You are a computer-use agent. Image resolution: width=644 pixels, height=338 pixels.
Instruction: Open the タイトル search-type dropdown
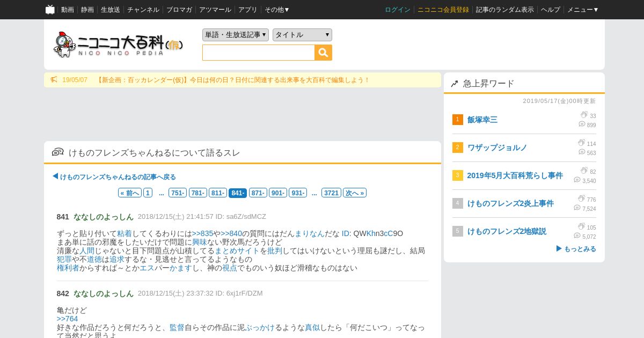click(302, 35)
